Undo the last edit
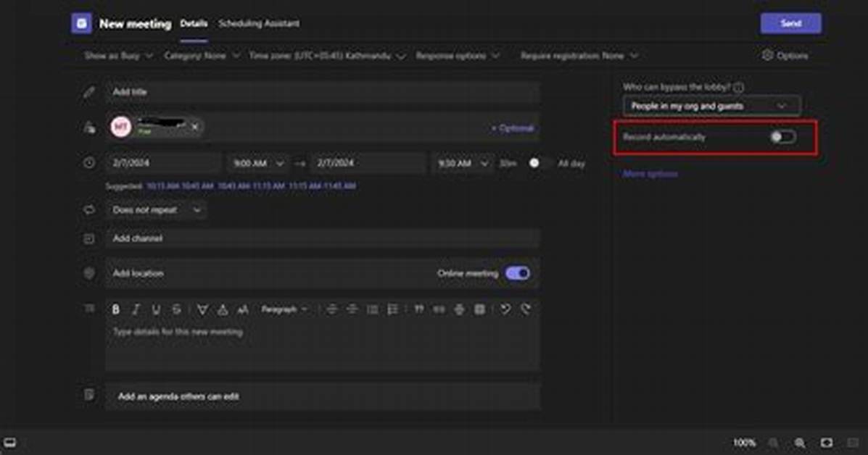868x455 pixels. pos(505,309)
